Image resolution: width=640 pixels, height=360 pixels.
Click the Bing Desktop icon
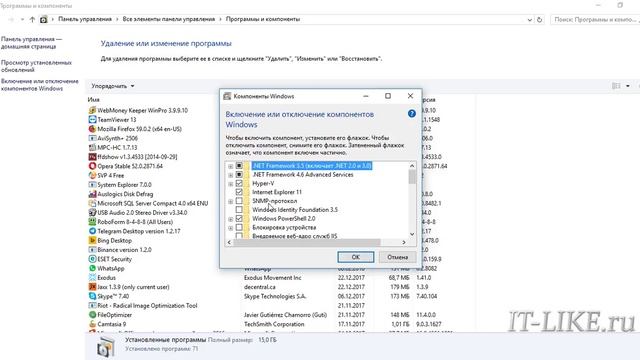[x=92, y=240]
